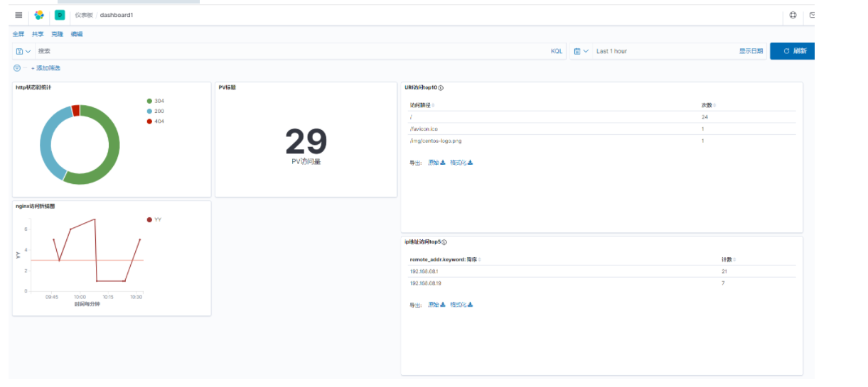Click the blue 刷新 refresh button
Screen dimensions: 868x387
793,51
